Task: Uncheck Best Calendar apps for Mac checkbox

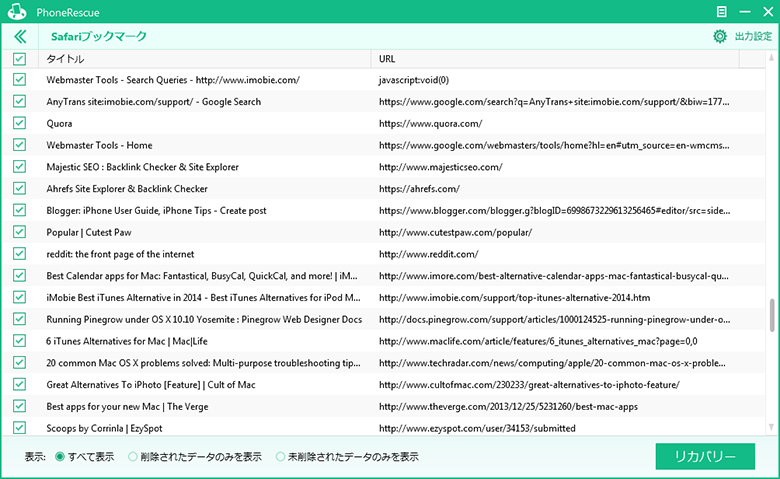Action: 19,276
